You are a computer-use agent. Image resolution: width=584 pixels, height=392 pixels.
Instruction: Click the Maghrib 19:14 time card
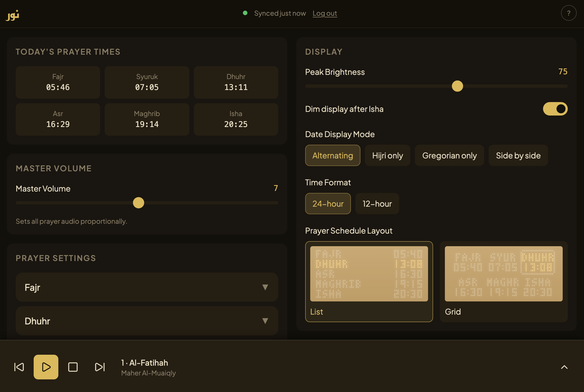[147, 119]
